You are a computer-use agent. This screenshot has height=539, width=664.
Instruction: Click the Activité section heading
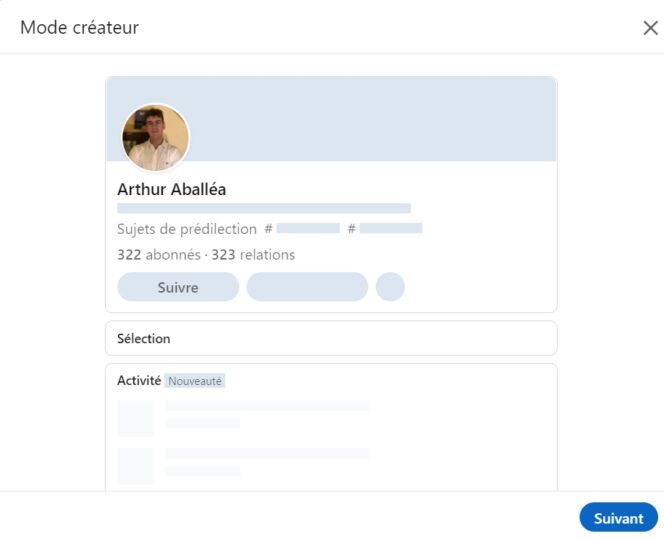[x=139, y=381]
